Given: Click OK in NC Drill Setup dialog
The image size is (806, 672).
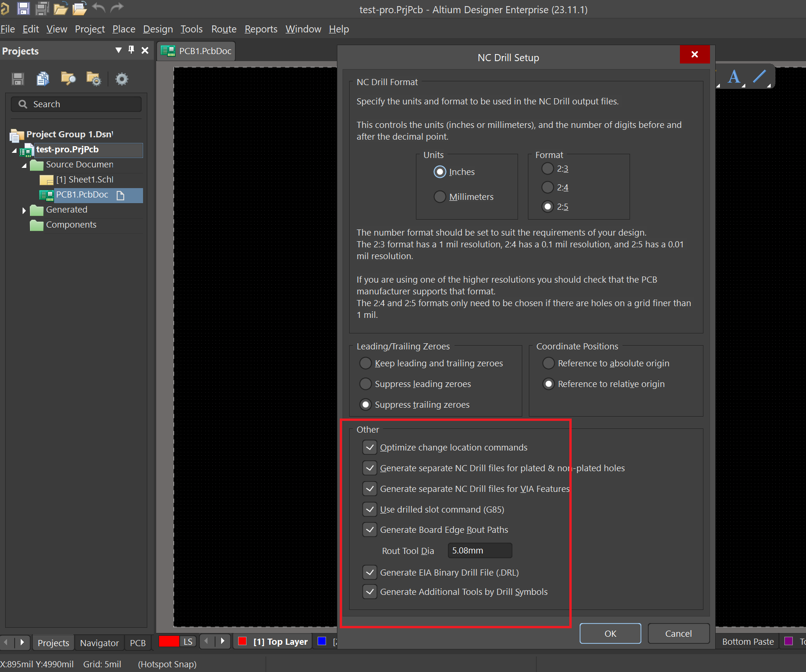Looking at the screenshot, I should pos(610,633).
